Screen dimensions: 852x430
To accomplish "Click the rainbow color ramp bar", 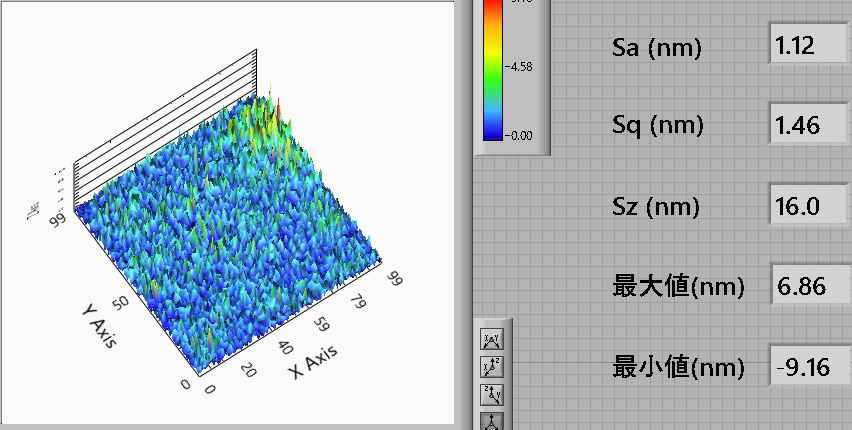I will coord(493,70).
